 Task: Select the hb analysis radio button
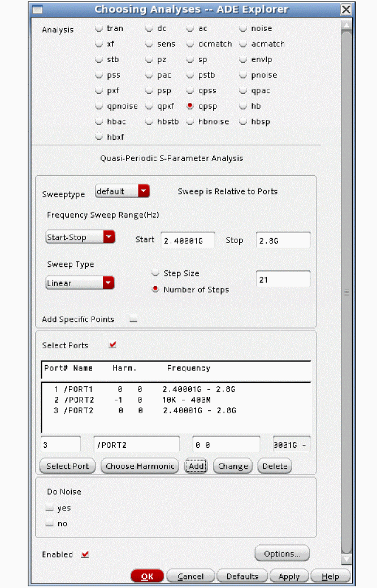click(x=243, y=106)
